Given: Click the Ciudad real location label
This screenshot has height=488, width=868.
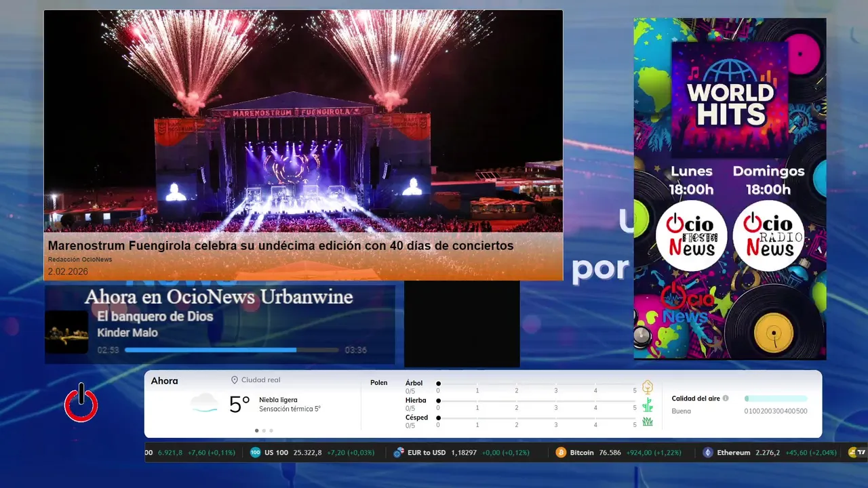Looking at the screenshot, I should coord(261,380).
